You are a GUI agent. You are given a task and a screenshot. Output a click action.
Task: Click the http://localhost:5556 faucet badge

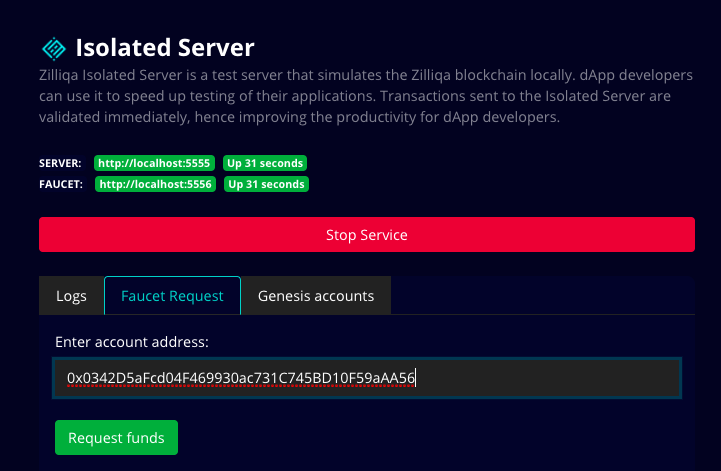coord(156,184)
